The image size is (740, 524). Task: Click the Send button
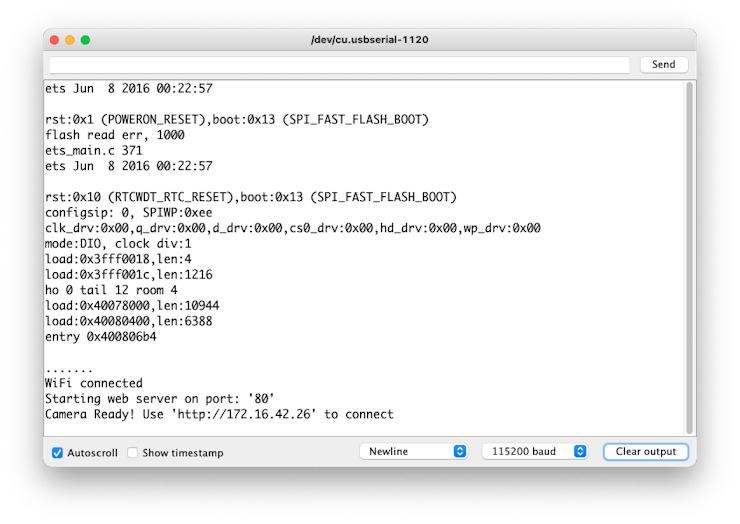click(x=664, y=65)
